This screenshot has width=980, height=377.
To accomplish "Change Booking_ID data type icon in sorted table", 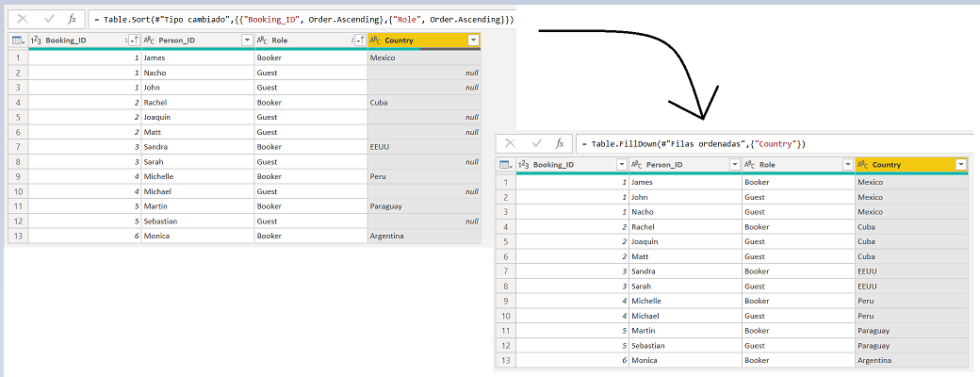I will pyautogui.click(x=36, y=40).
